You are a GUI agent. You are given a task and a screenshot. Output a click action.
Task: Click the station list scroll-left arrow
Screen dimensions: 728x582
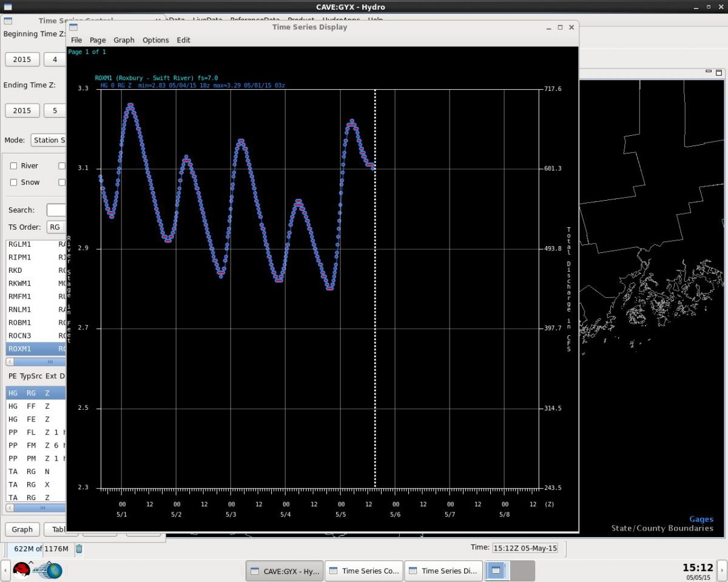click(x=10, y=362)
